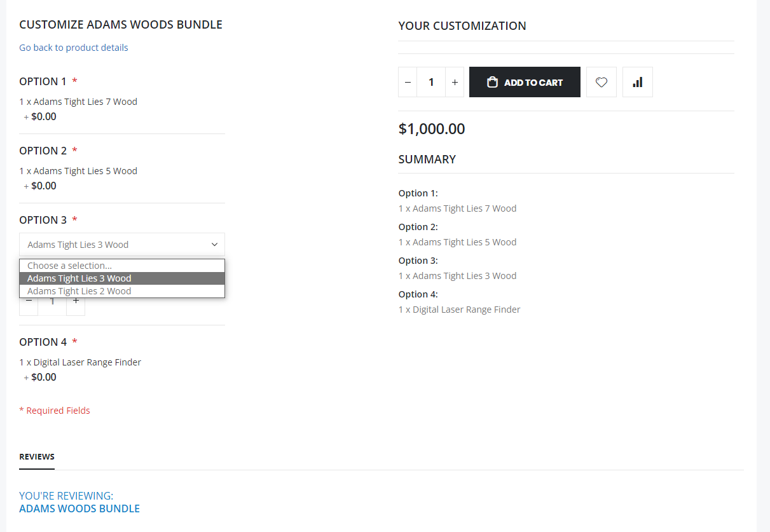Screen dimensions: 770x532
Task: Click summary line '1 x Digital Laser Range Finder'
Action: tap(459, 310)
